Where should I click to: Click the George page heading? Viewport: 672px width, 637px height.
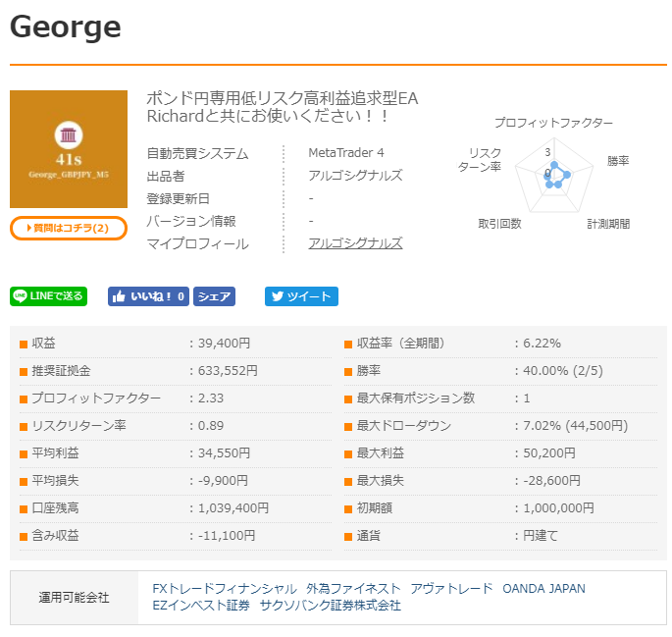point(66,27)
